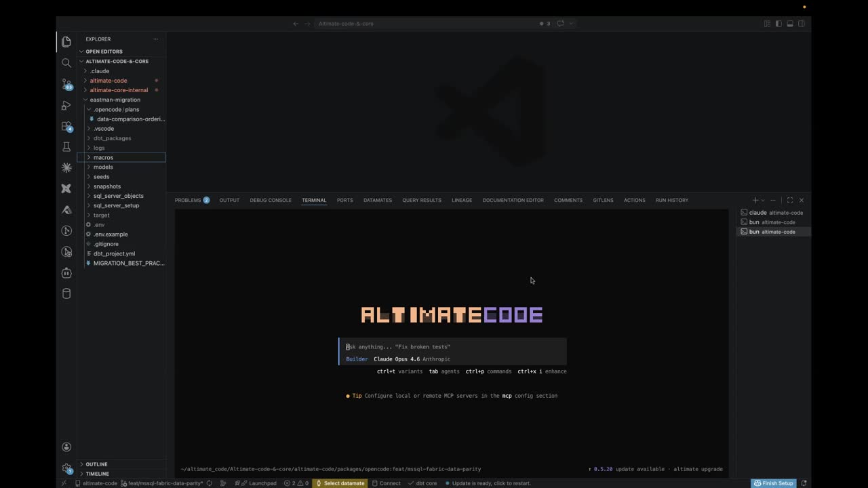Open the Extensions view
This screenshot has height=488, width=868.
click(x=66, y=126)
